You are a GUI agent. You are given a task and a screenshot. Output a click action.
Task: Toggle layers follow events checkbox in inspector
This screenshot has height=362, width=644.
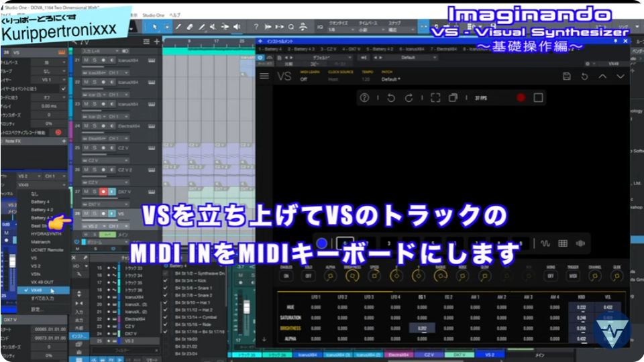coord(63,88)
